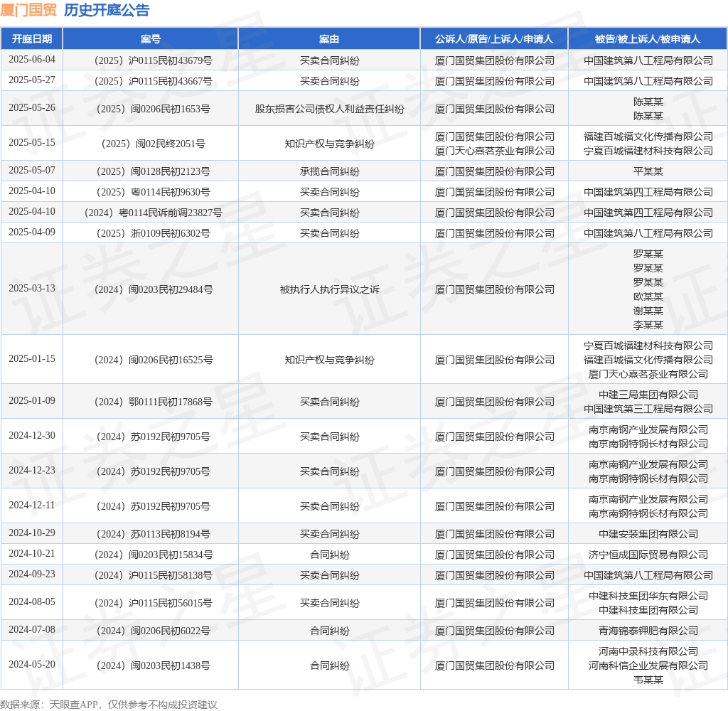
Task: Click case (2025)闽02民终2051号
Action: pos(154,144)
